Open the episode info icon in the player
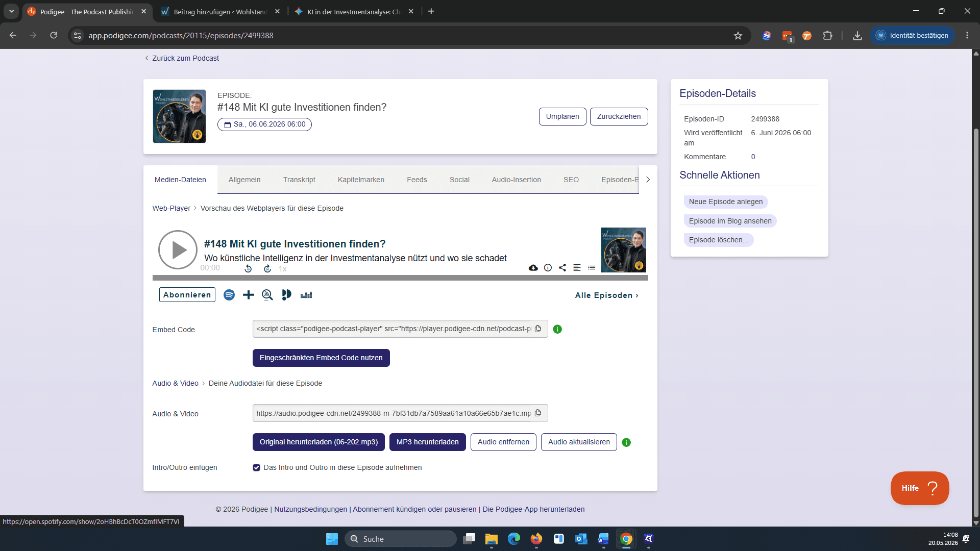 pyautogui.click(x=548, y=267)
